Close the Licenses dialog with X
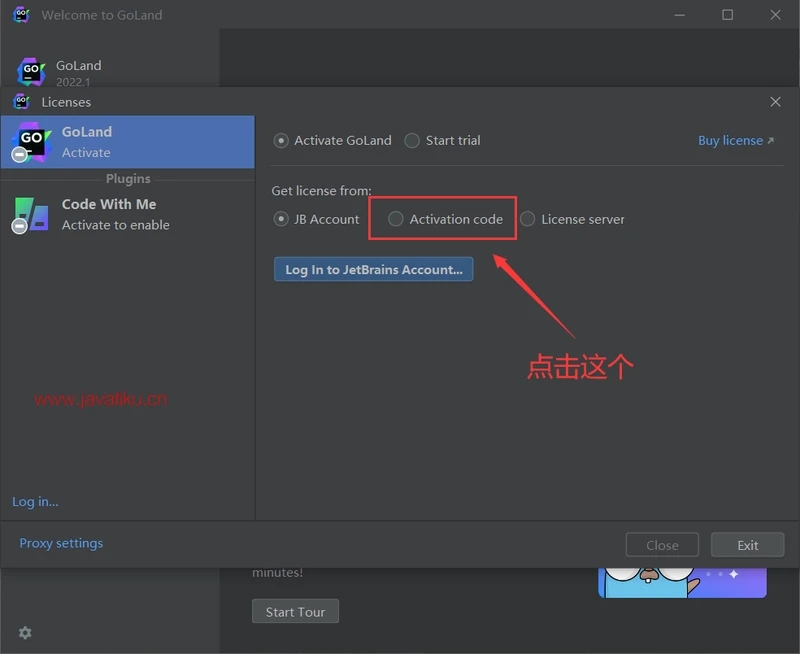The height and width of the screenshot is (654, 800). coord(775,102)
